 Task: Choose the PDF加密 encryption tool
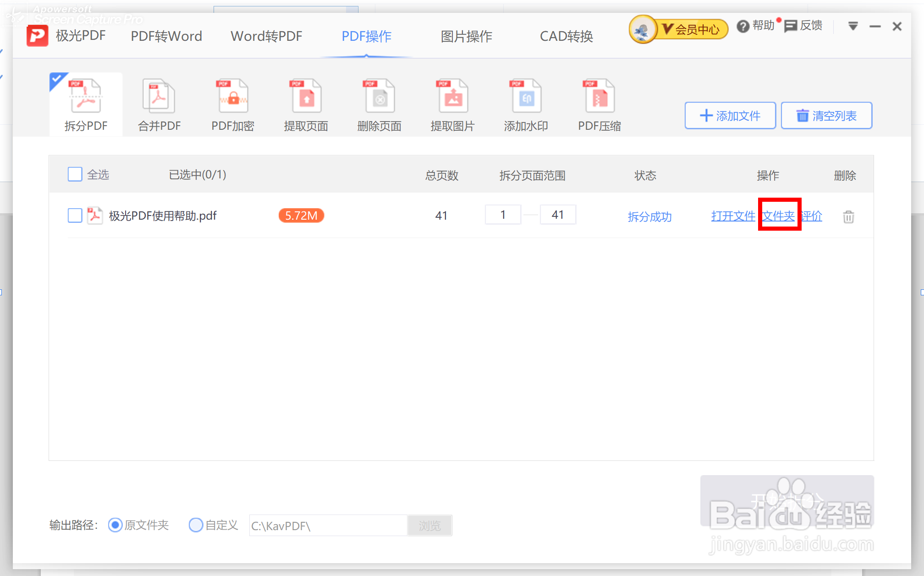(x=233, y=105)
